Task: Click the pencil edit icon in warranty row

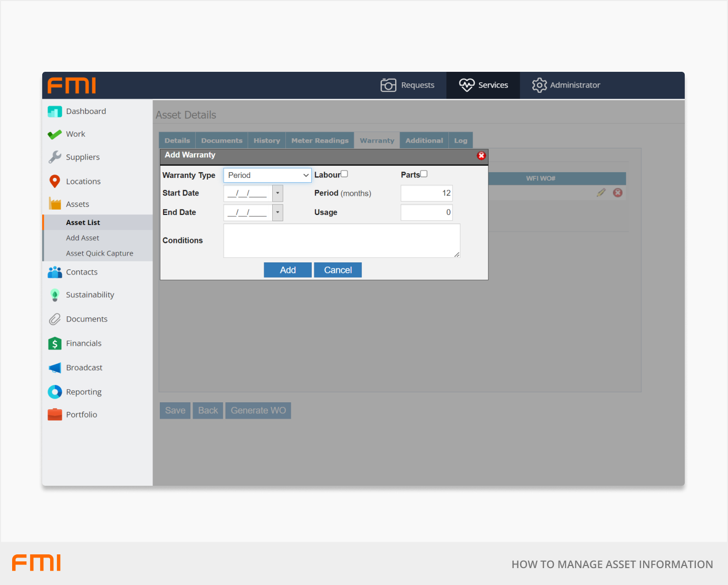Action: pyautogui.click(x=601, y=193)
